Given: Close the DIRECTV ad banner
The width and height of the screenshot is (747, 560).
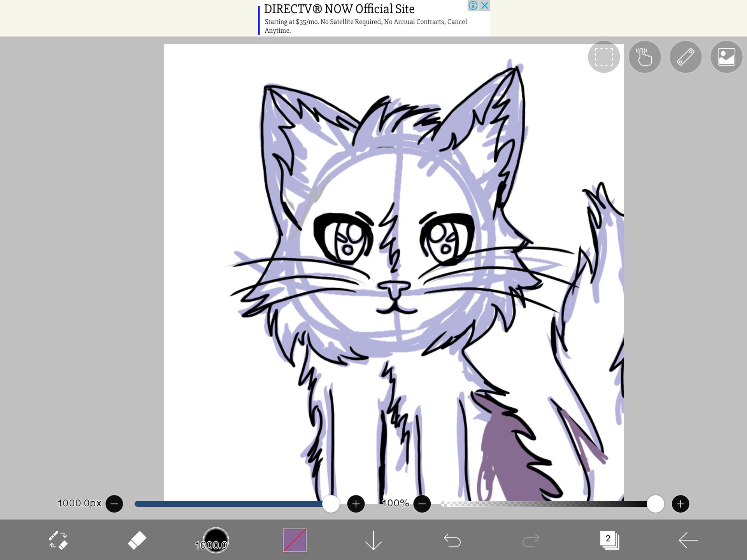Looking at the screenshot, I should (x=485, y=5).
